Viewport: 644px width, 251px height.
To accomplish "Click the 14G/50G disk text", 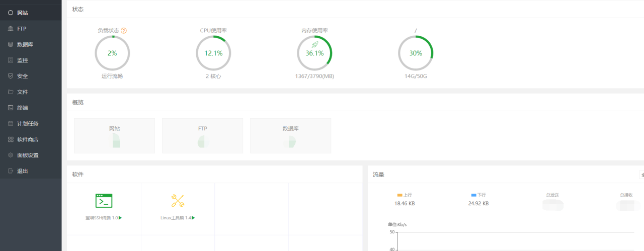I will pyautogui.click(x=416, y=76).
